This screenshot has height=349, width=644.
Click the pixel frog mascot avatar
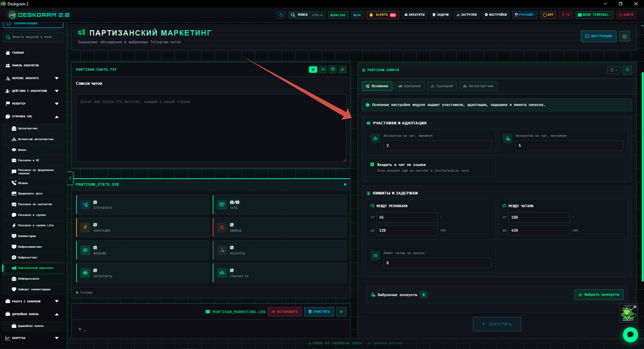click(628, 313)
